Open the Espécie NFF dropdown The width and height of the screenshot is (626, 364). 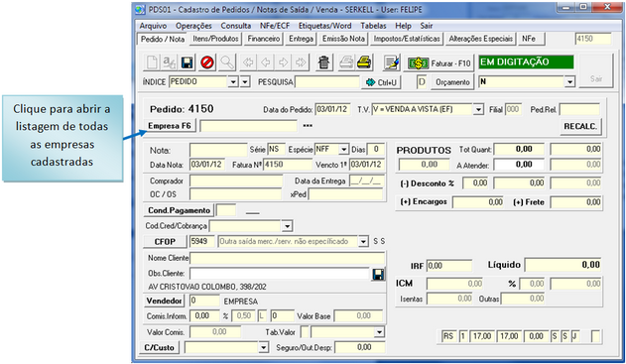click(343, 150)
